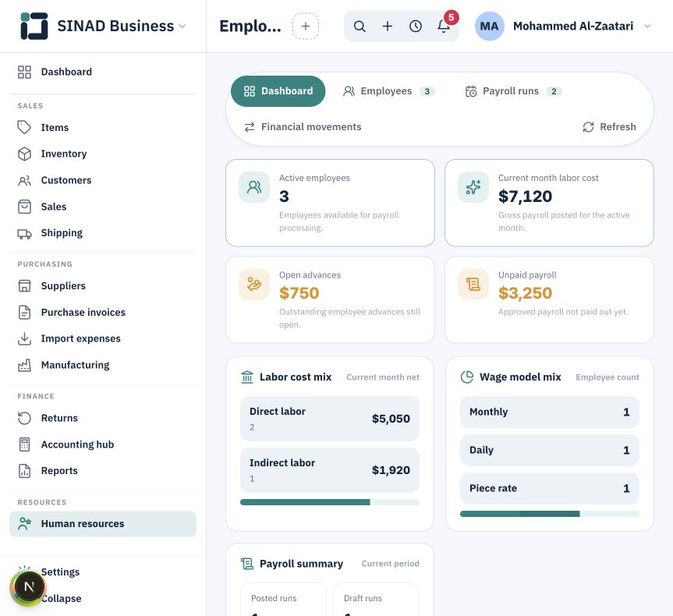
Task: Click the Reports chart icon
Action: pyautogui.click(x=24, y=471)
